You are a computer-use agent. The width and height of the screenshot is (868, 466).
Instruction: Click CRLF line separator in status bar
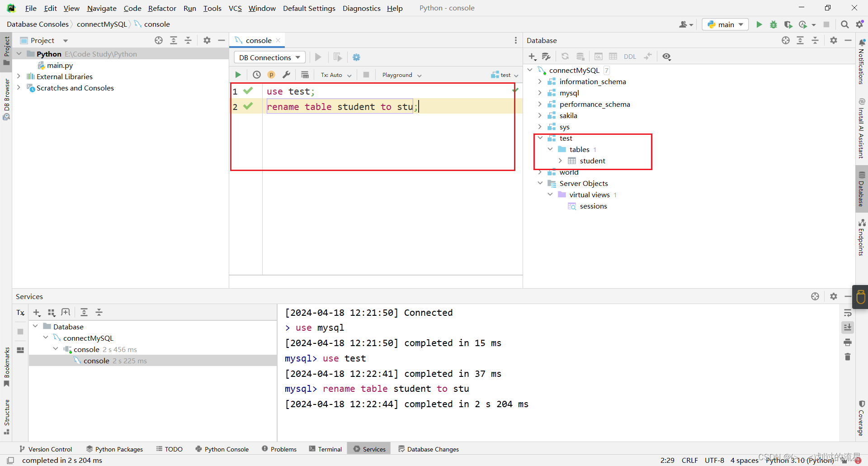[689, 460]
